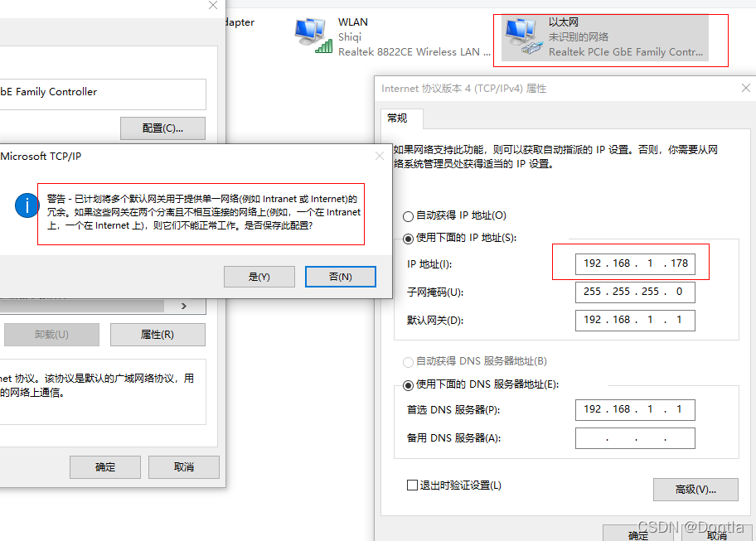
Task: Close the Microsoft TCP/IP warning dialog
Action: [380, 156]
